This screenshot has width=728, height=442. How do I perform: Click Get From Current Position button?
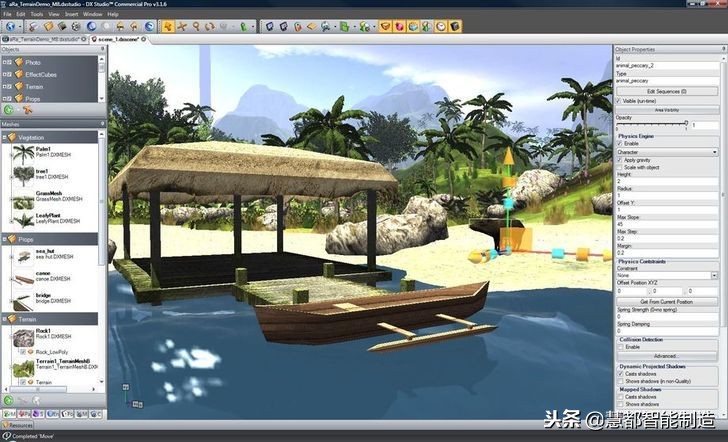pos(667,302)
